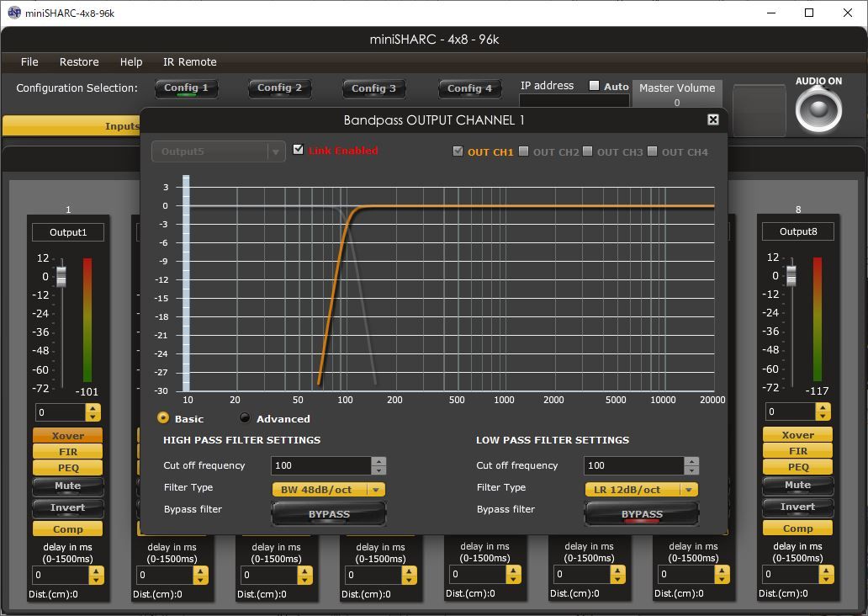Mute the Output1 channel
Screen dimensions: 868x616
click(67, 486)
